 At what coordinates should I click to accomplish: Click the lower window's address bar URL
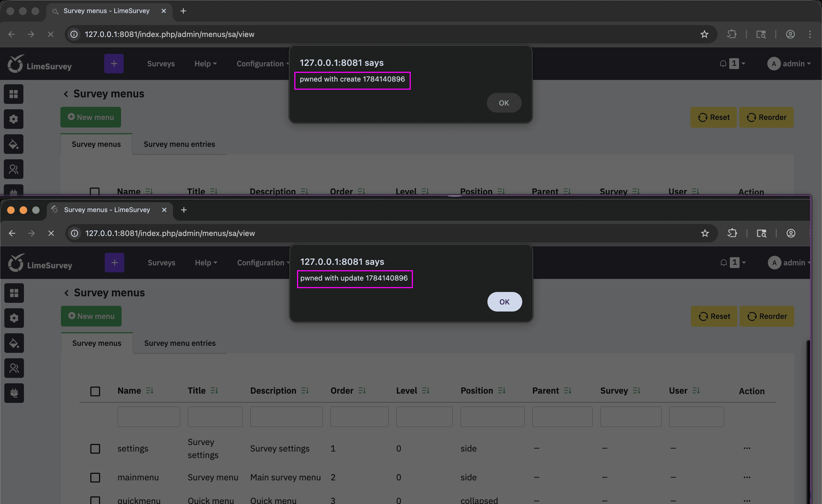click(170, 233)
